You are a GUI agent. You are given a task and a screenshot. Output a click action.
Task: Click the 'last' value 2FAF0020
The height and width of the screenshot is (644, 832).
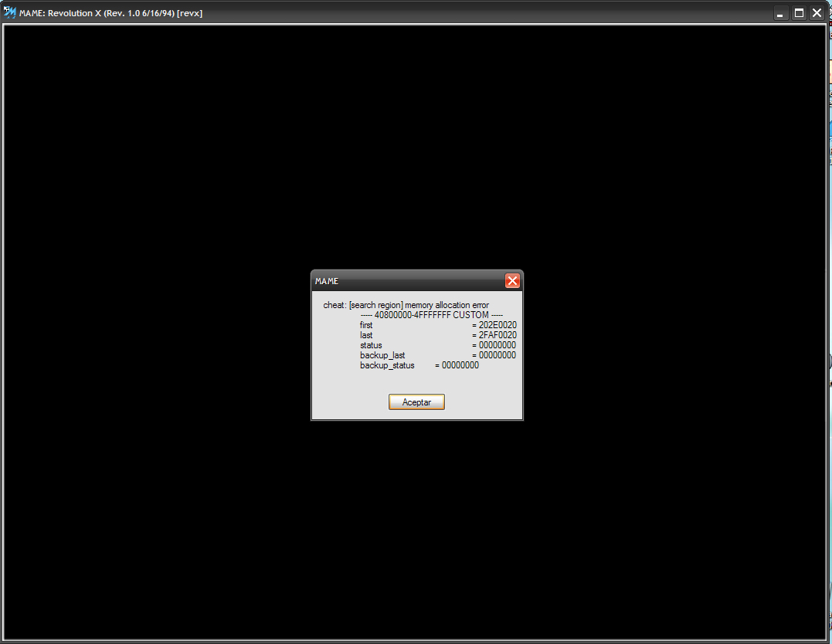[x=498, y=335]
